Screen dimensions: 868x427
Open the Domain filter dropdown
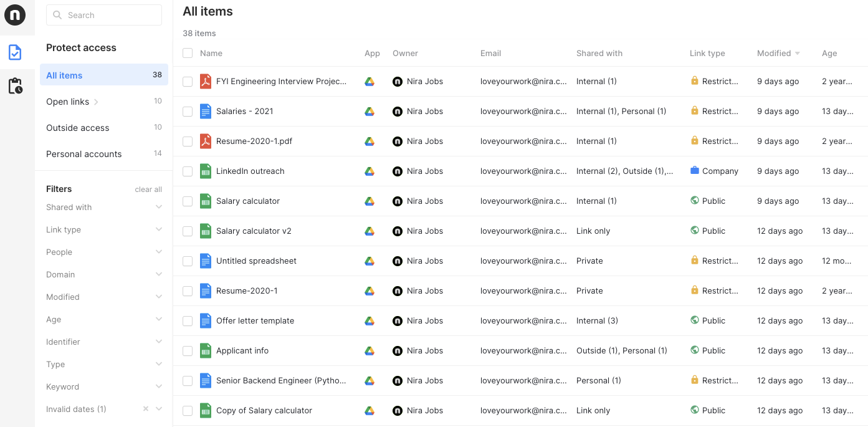159,275
